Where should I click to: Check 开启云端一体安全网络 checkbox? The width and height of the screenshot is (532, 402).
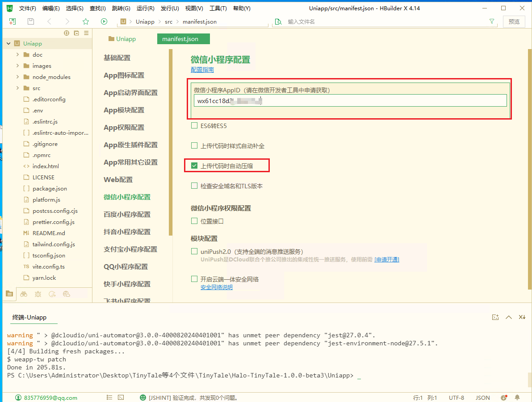tap(194, 279)
